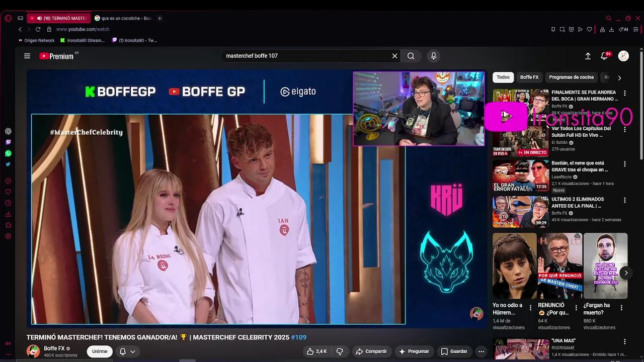Go back with the browser back arrow
This screenshot has height=362, width=644.
[20, 29]
